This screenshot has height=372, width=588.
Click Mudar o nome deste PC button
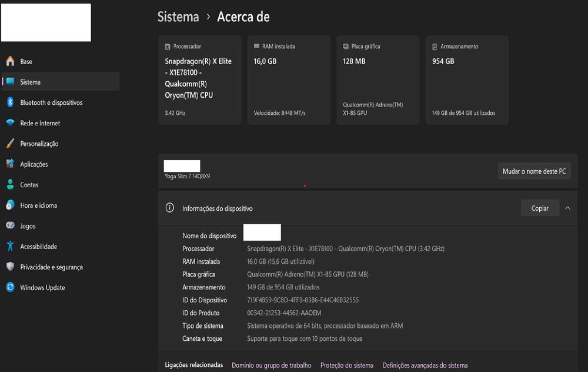[x=534, y=171]
